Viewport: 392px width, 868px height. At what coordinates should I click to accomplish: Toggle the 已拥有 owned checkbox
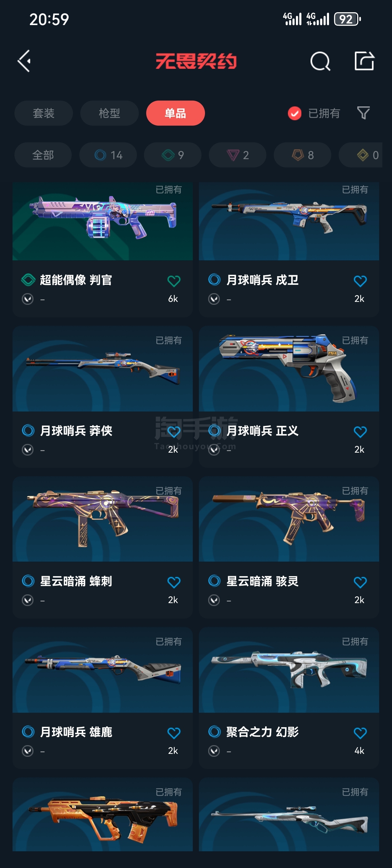[294, 113]
